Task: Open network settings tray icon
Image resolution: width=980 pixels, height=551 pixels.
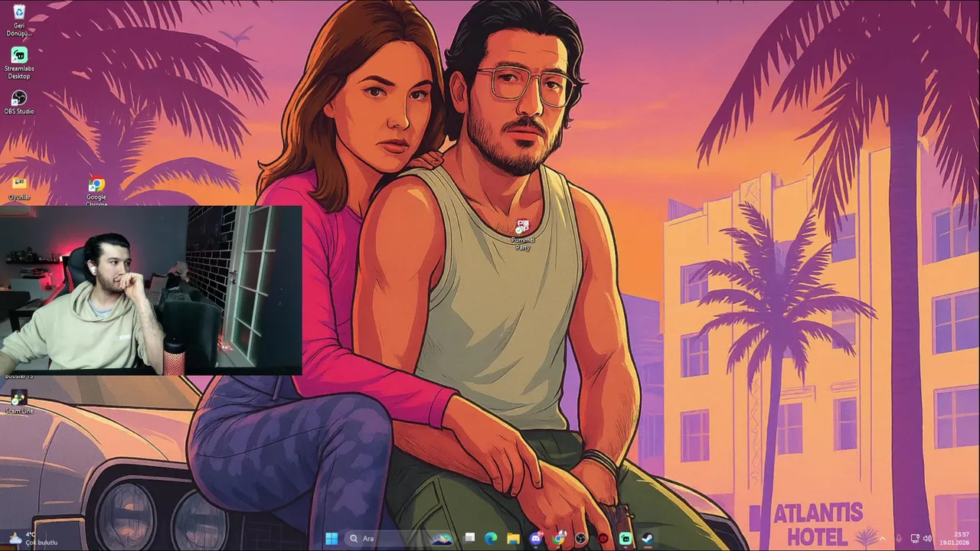Action: (x=915, y=539)
